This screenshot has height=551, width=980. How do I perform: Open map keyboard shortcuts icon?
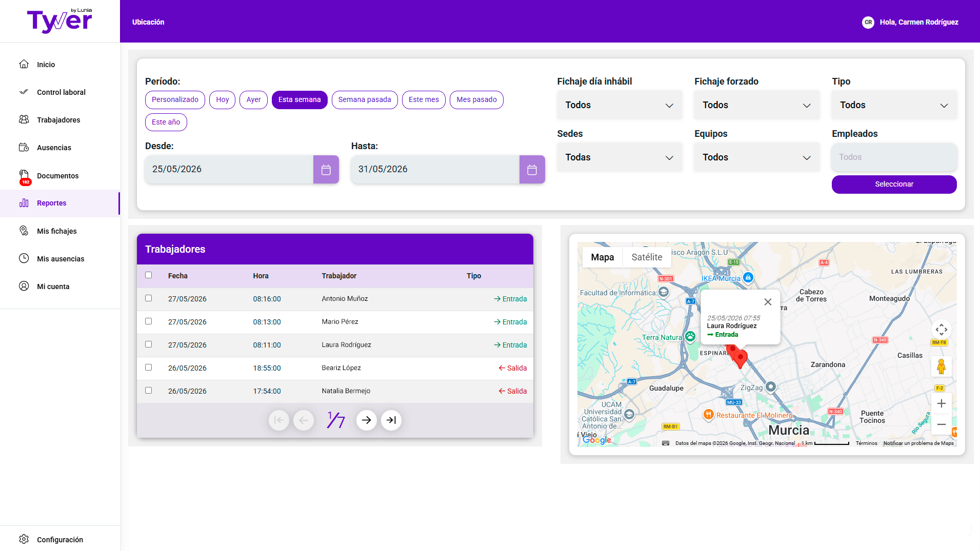coord(666,443)
